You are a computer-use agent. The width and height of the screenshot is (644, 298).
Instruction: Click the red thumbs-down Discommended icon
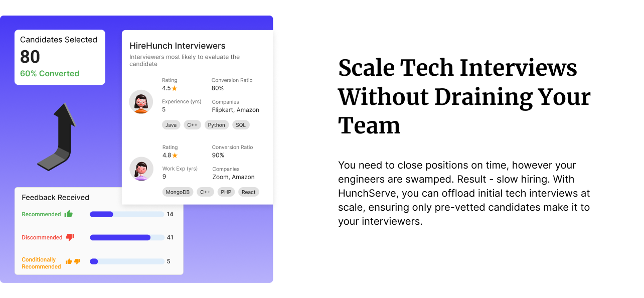(x=70, y=237)
